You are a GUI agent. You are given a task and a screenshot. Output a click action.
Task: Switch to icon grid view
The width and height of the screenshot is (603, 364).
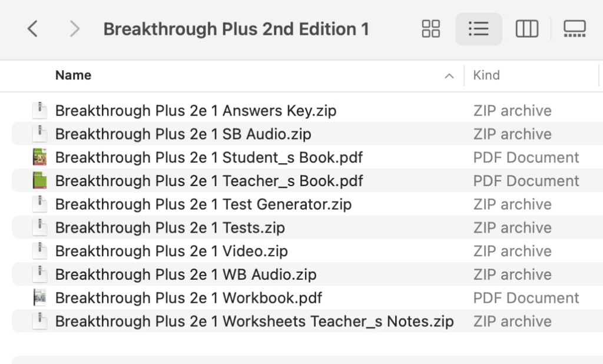[430, 28]
